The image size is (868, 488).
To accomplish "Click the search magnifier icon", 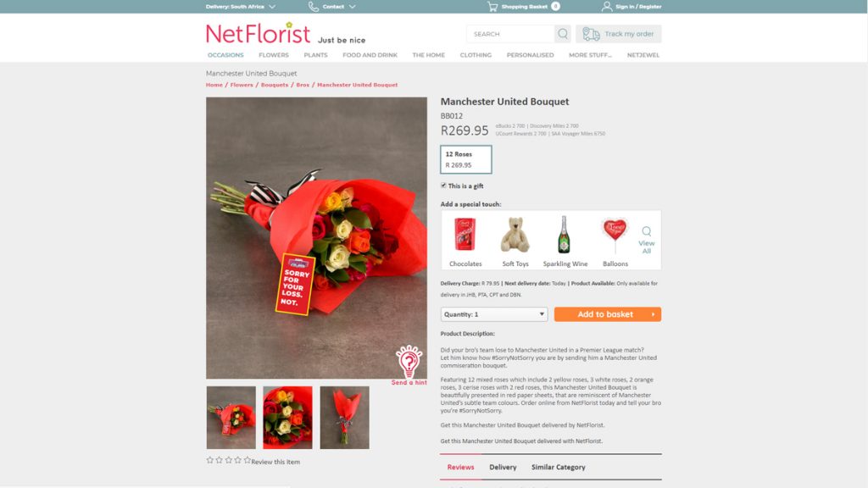I will [x=563, y=34].
